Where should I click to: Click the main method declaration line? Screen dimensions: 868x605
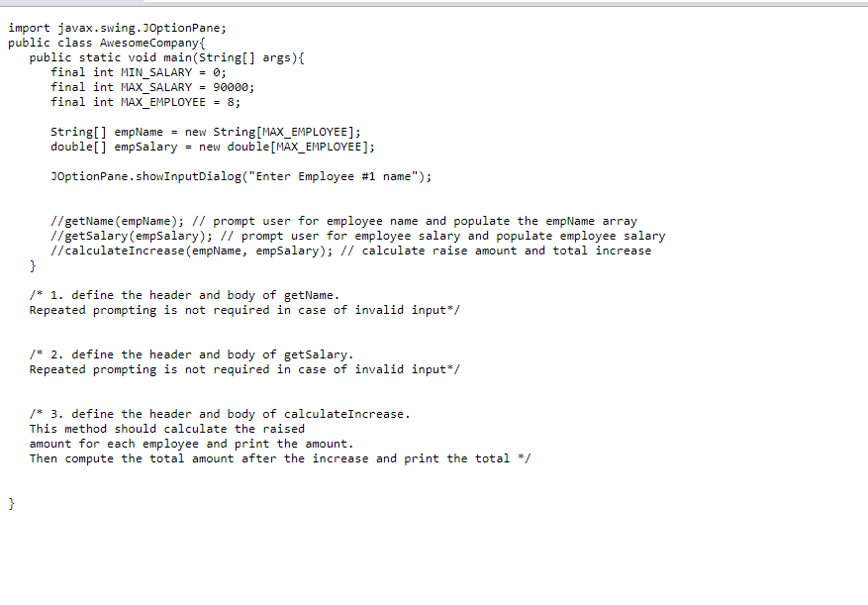[x=166, y=58]
